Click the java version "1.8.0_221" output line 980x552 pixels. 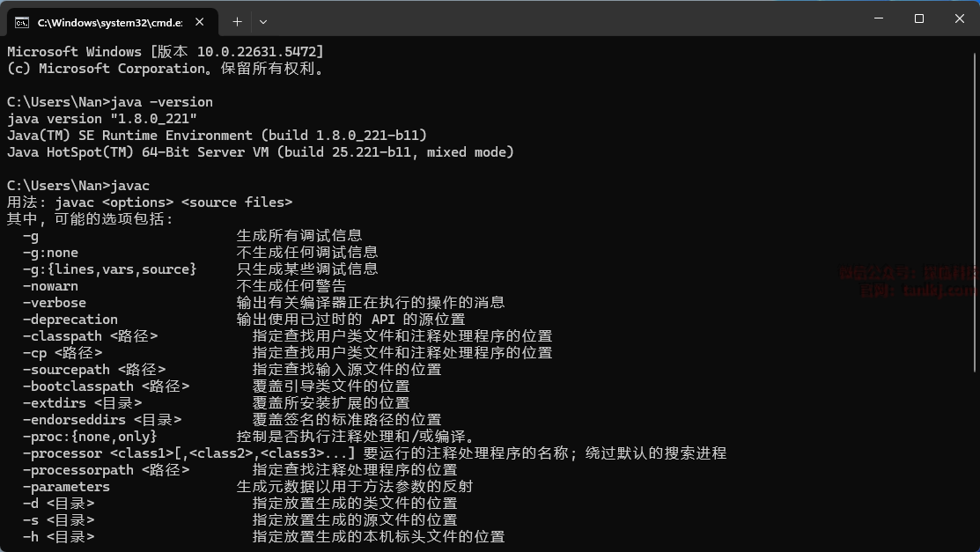point(102,119)
